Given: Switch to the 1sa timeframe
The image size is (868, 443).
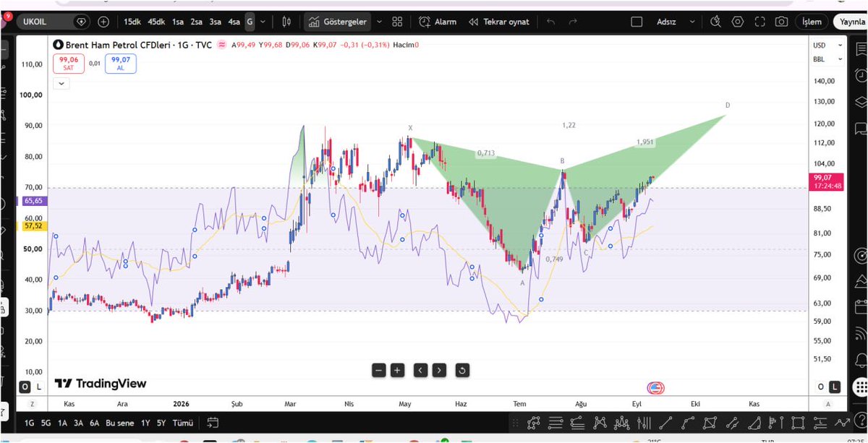Looking at the screenshot, I should click(178, 22).
